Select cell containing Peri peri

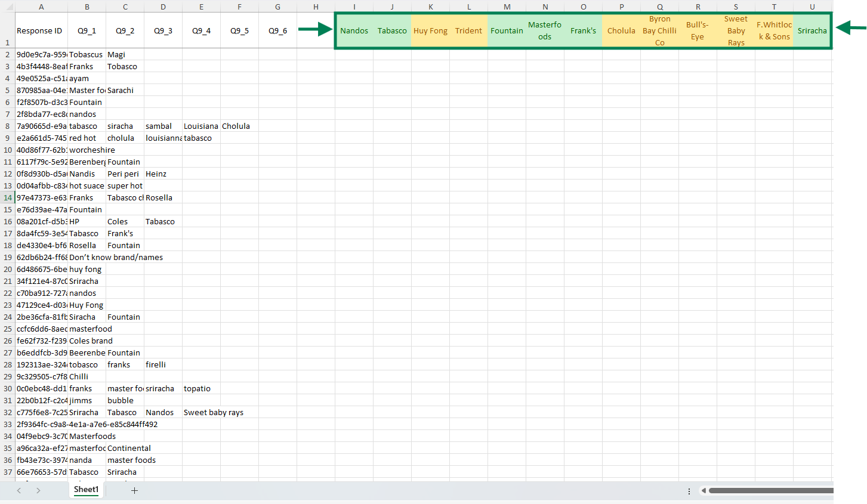point(125,174)
